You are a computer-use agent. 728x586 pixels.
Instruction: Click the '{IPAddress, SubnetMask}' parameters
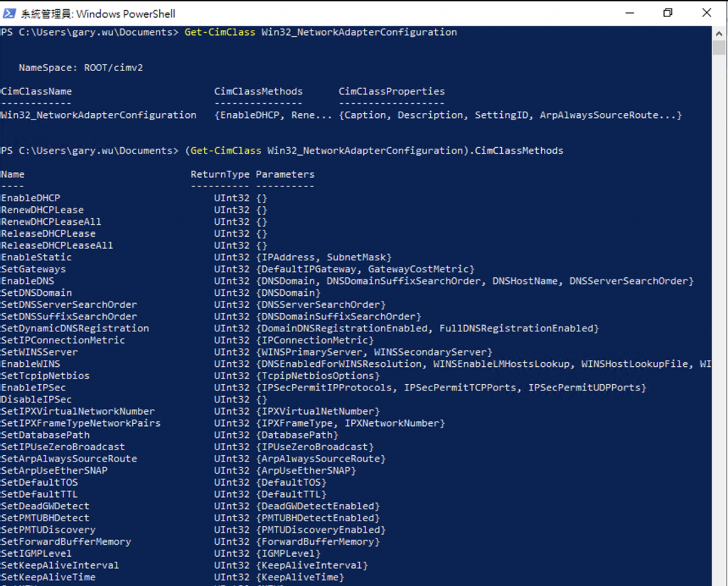tap(324, 257)
